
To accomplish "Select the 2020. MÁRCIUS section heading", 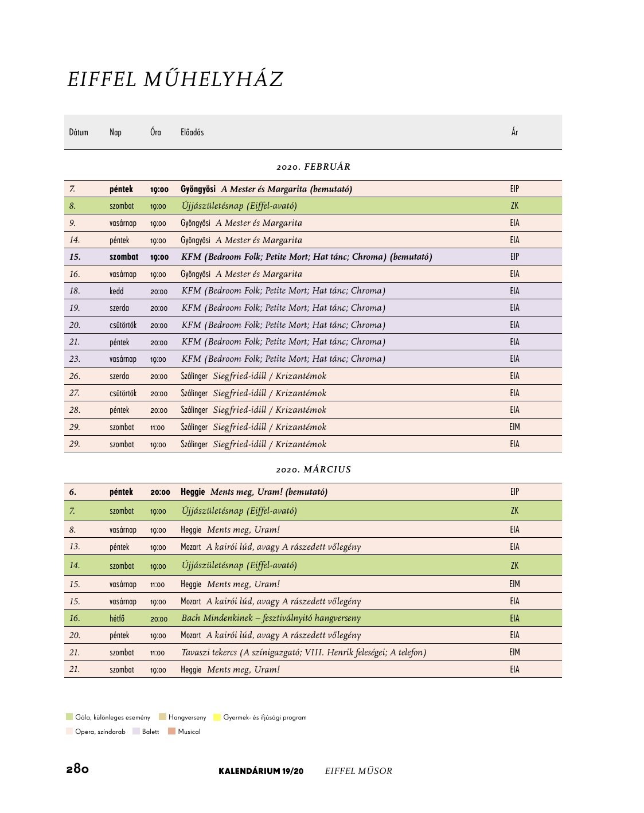I will click(x=313, y=470).
